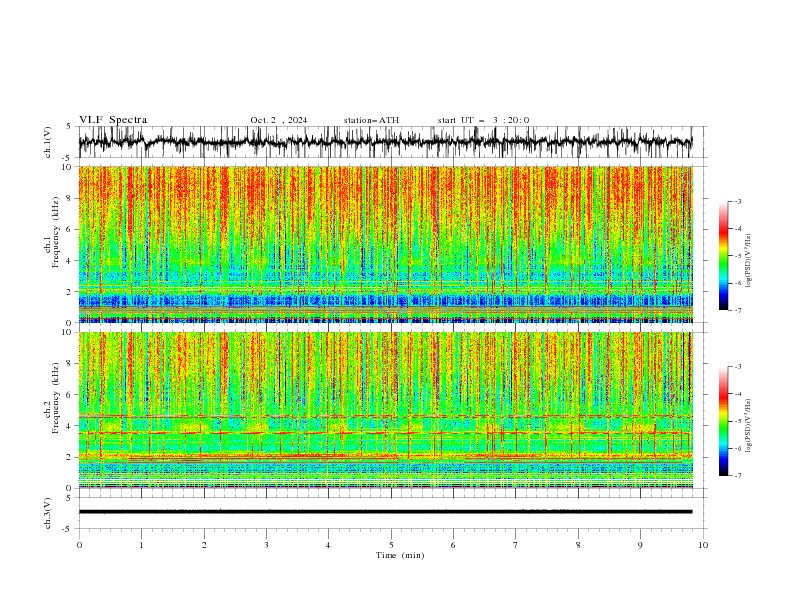Viewport: 792px width, 612px height.
Task: Click the "-3" tick of upper colorbar
Action: [737, 201]
